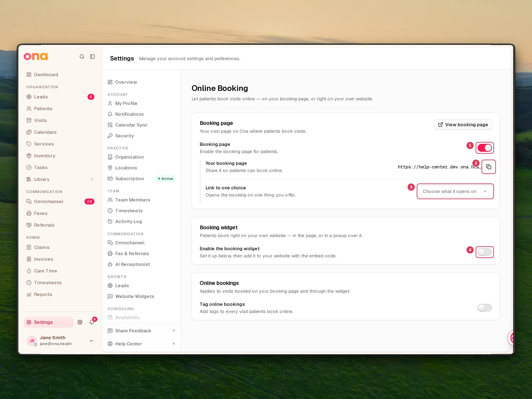Click the Faxes printer icon
532x399 pixels.
click(x=29, y=213)
